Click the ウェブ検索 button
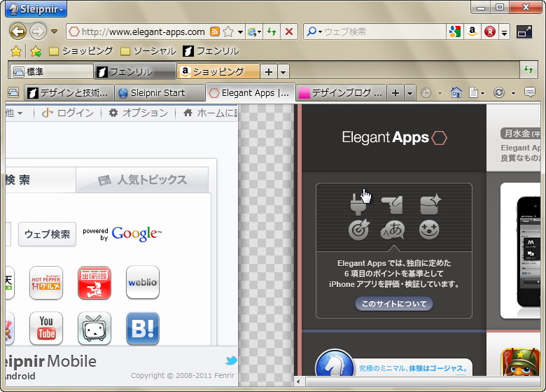546x392 pixels. [x=47, y=234]
